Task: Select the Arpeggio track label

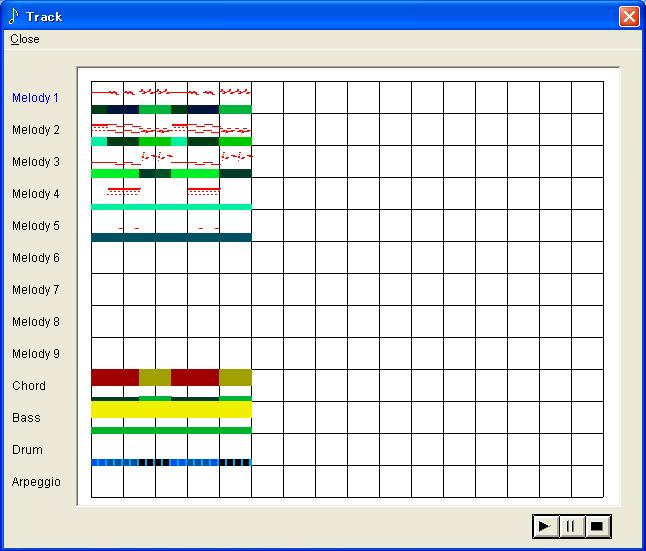Action: point(36,482)
